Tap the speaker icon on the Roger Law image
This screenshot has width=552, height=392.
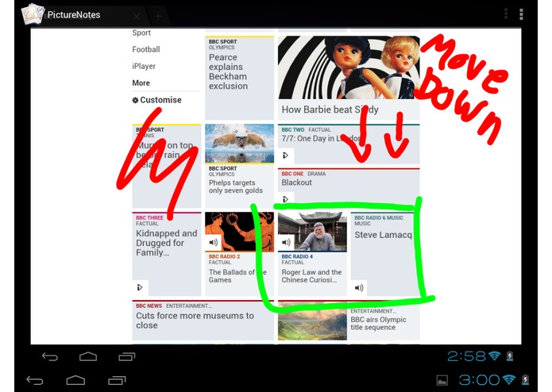pyautogui.click(x=286, y=242)
